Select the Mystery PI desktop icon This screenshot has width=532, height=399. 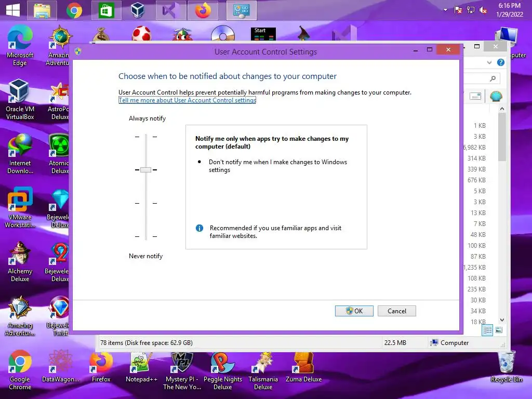(x=182, y=370)
